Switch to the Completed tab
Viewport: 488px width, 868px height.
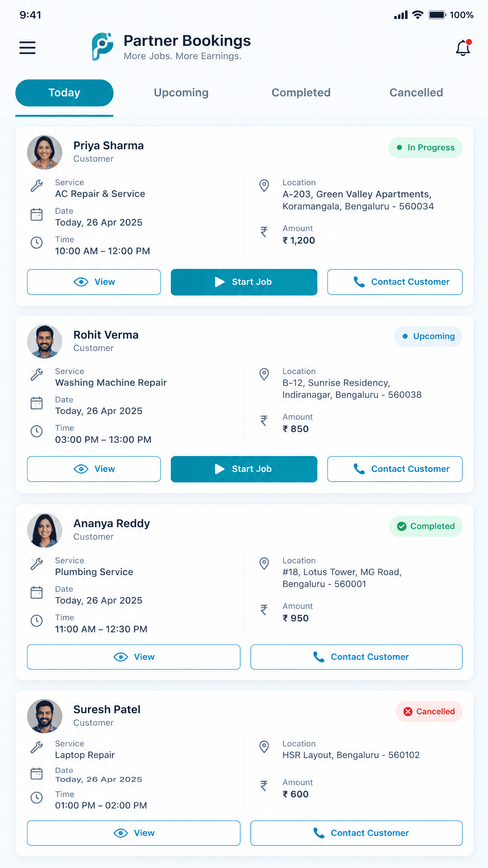coord(301,93)
